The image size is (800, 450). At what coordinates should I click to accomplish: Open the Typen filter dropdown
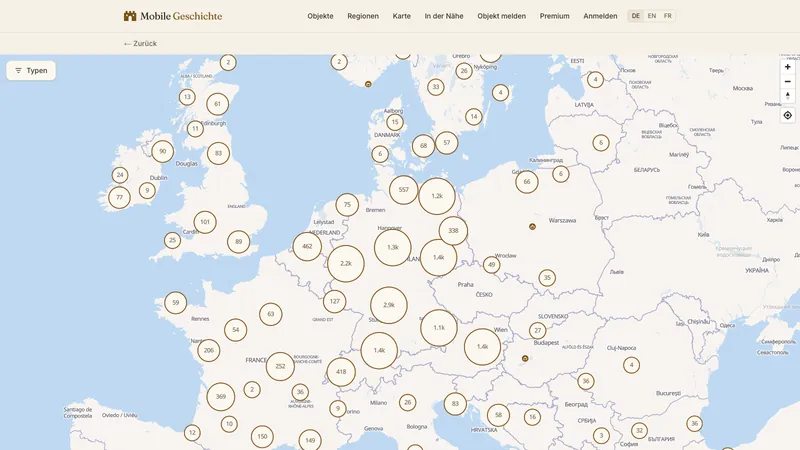[31, 70]
